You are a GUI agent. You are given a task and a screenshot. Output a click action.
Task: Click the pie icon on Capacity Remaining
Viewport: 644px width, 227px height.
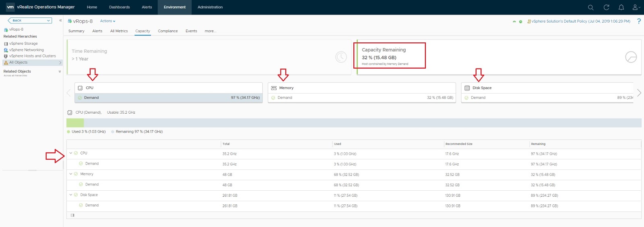631,57
